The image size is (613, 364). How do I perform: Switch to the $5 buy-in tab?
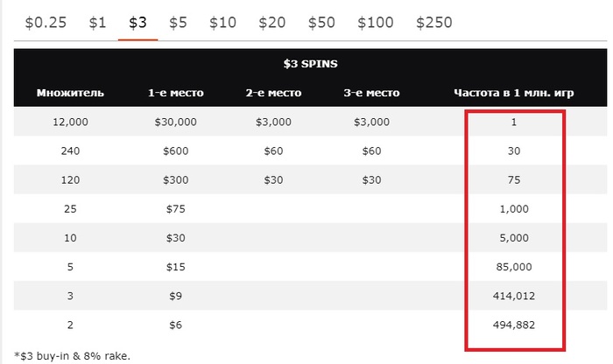(178, 23)
